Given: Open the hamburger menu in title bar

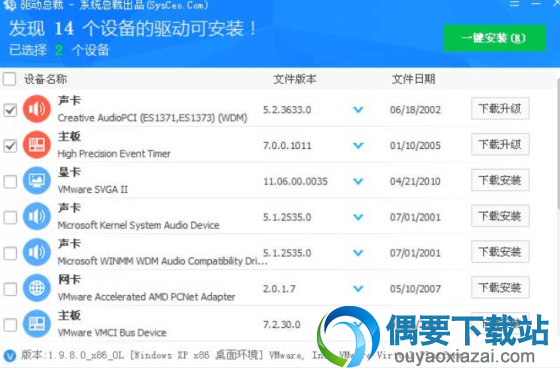Looking at the screenshot, I should point(515,4).
